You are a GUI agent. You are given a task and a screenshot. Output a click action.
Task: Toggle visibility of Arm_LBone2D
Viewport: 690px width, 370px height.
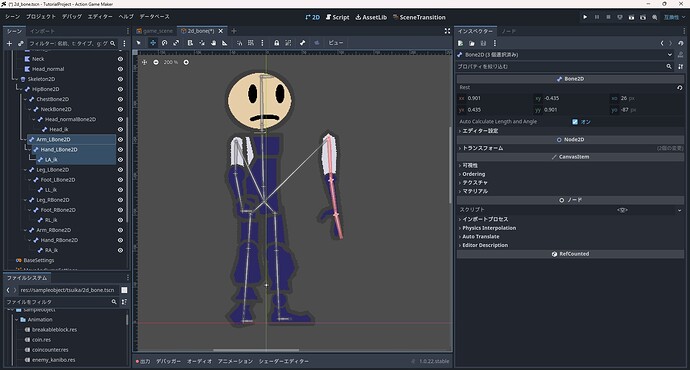point(120,139)
